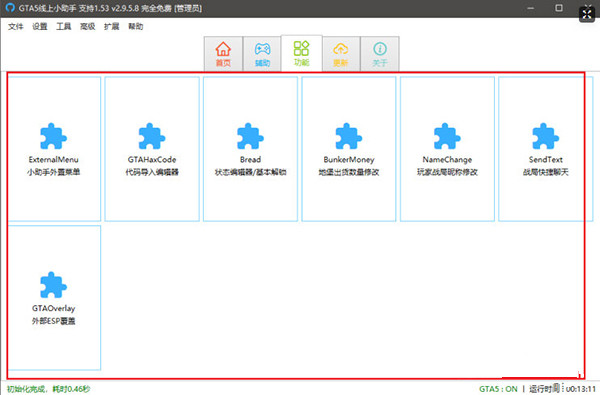Click the 运行时间 runtime counter
This screenshot has width=600, height=395.
coord(562,388)
